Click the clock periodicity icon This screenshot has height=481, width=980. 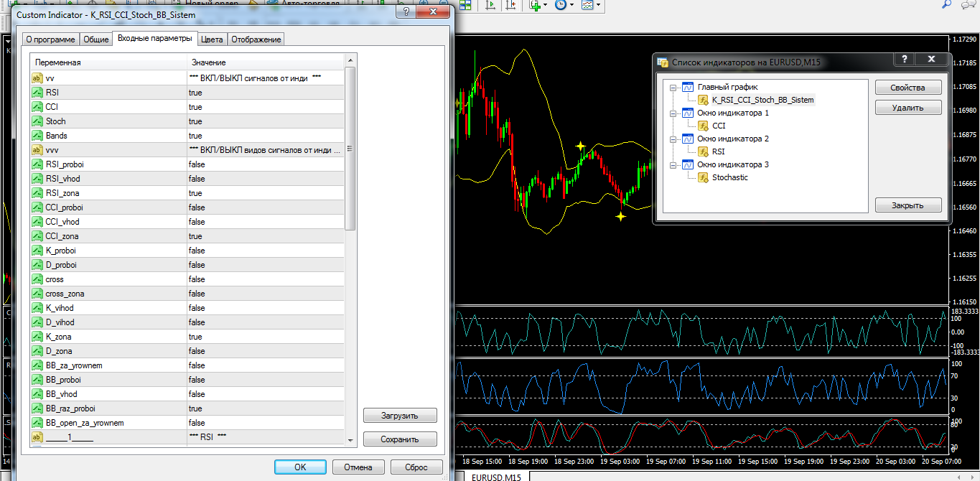click(x=561, y=5)
